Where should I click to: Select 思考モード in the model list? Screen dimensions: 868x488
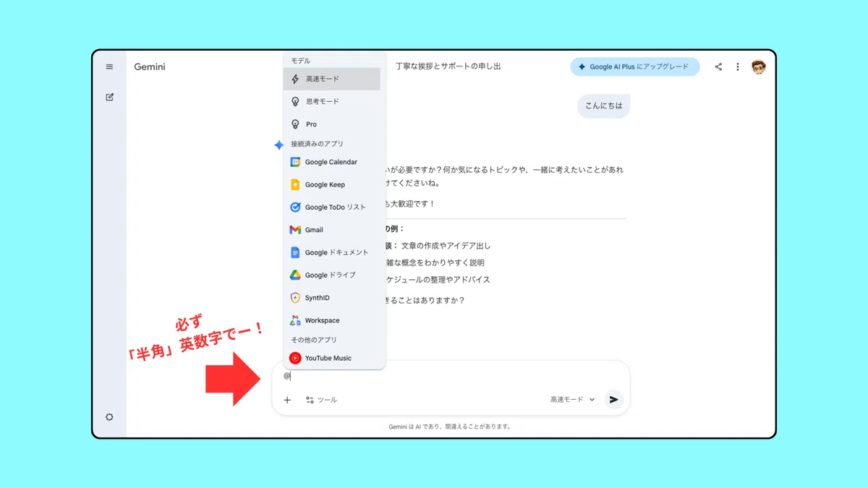click(332, 101)
